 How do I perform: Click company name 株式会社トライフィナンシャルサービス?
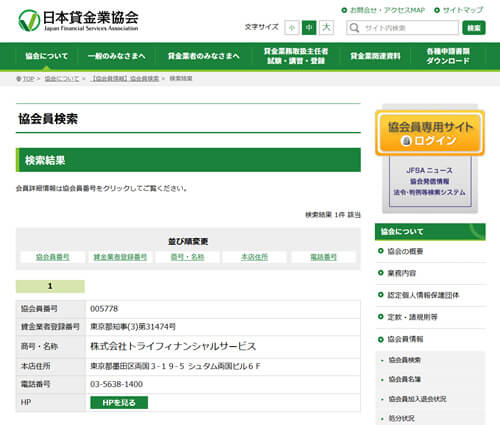(x=173, y=346)
